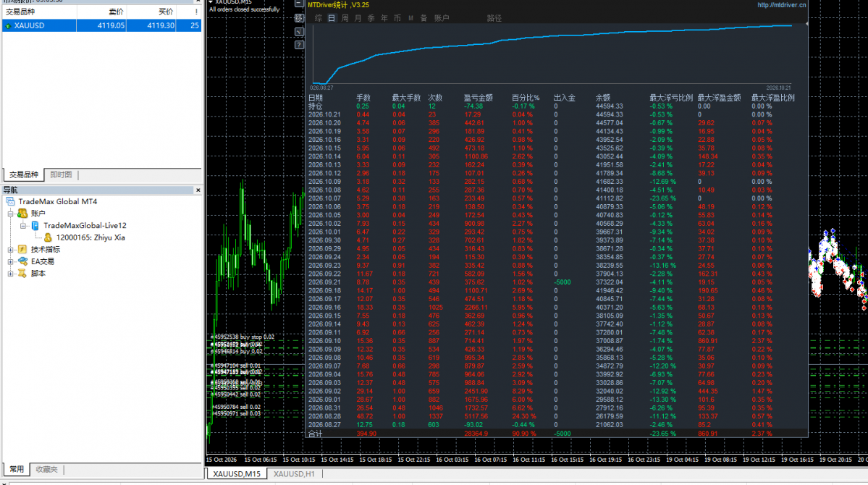This screenshot has height=485, width=868.
Task: Collapse the TradeMaxGlobal-Live12 tree node
Action: pyautogui.click(x=22, y=226)
